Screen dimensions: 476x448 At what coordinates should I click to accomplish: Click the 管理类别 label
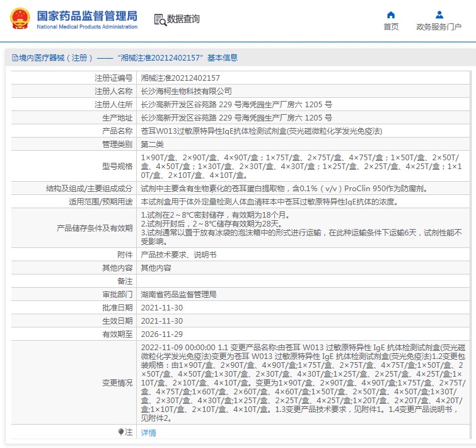(117, 144)
